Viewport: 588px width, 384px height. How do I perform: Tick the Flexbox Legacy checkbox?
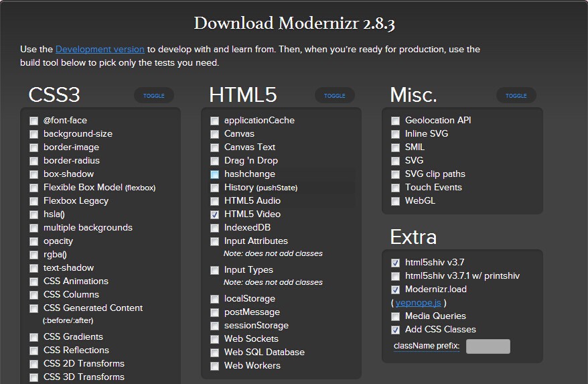pos(33,201)
